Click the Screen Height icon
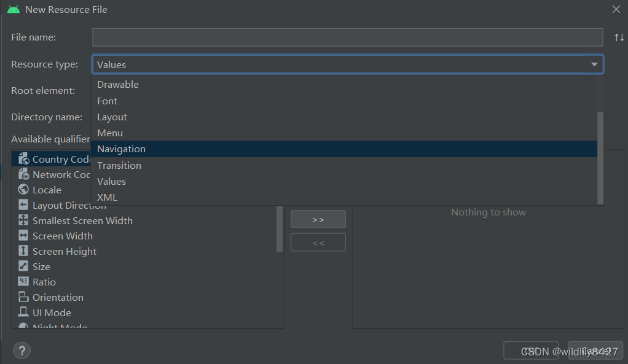This screenshot has height=364, width=628. coord(23,251)
